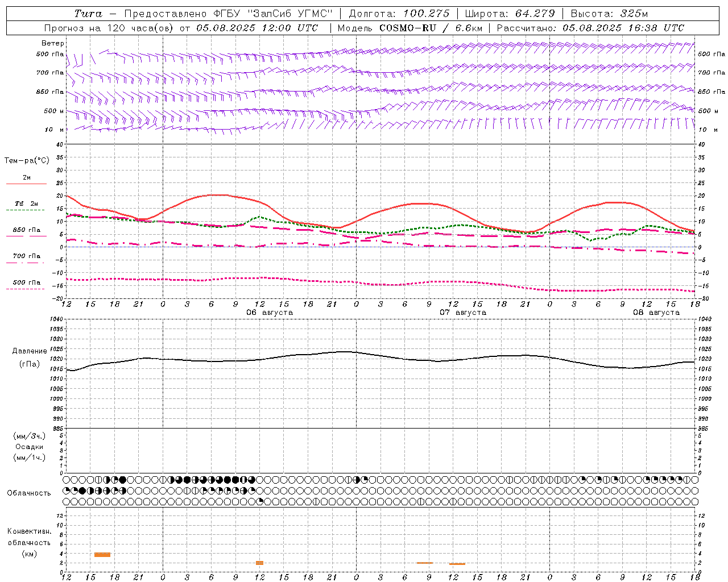Image resolution: width=728 pixels, height=582 pixels.
Task: Click the "06 августа" date label
Action: tap(270, 313)
